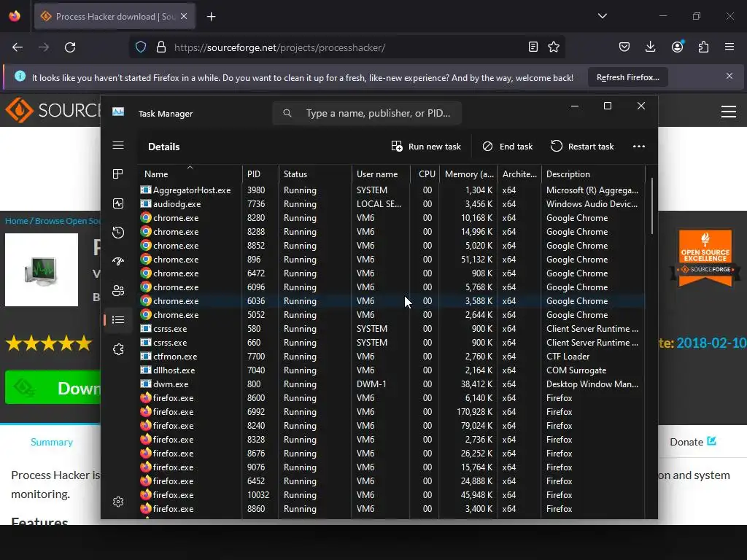Open Firefox downloads panel
The image size is (747, 560).
tap(650, 47)
